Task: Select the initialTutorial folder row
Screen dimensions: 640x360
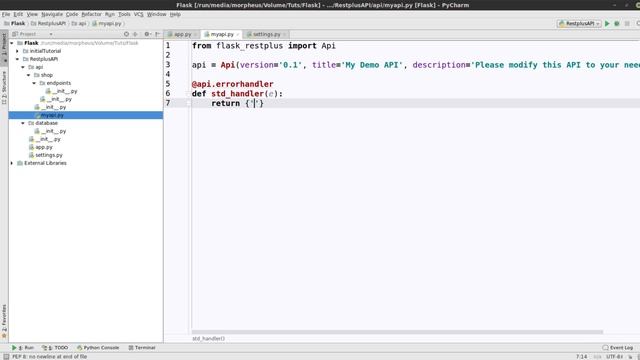Action: [x=86, y=51]
